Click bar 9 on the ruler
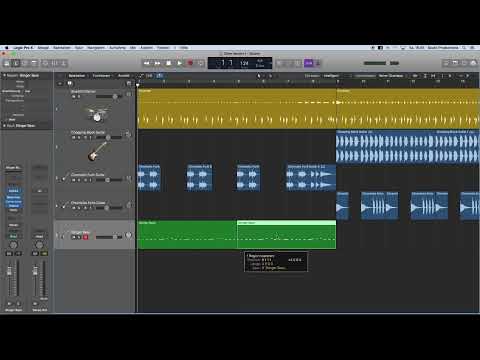 (338, 81)
